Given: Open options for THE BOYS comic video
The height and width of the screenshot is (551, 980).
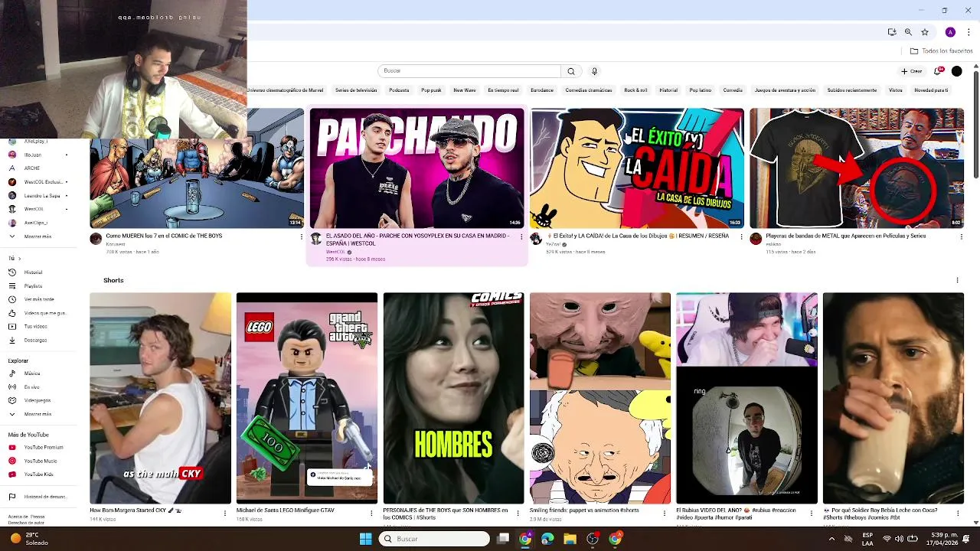Looking at the screenshot, I should pyautogui.click(x=302, y=236).
